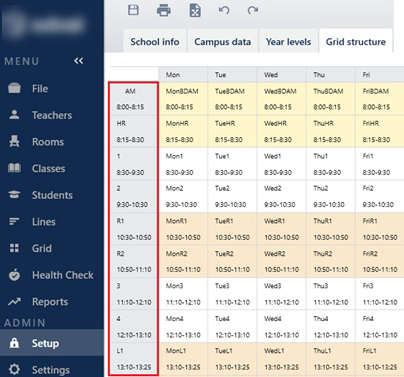Click the Classes book icon
The width and height of the screenshot is (404, 377).
click(x=14, y=168)
